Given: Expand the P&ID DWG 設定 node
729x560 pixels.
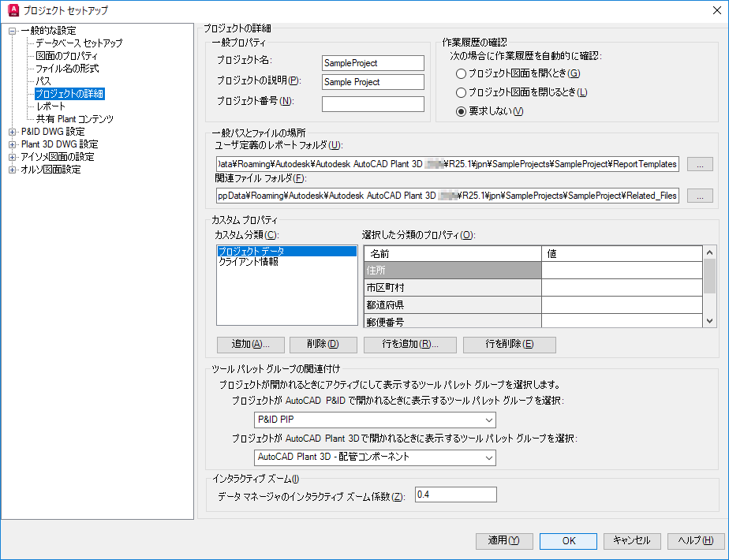Looking at the screenshot, I should 12,132.
